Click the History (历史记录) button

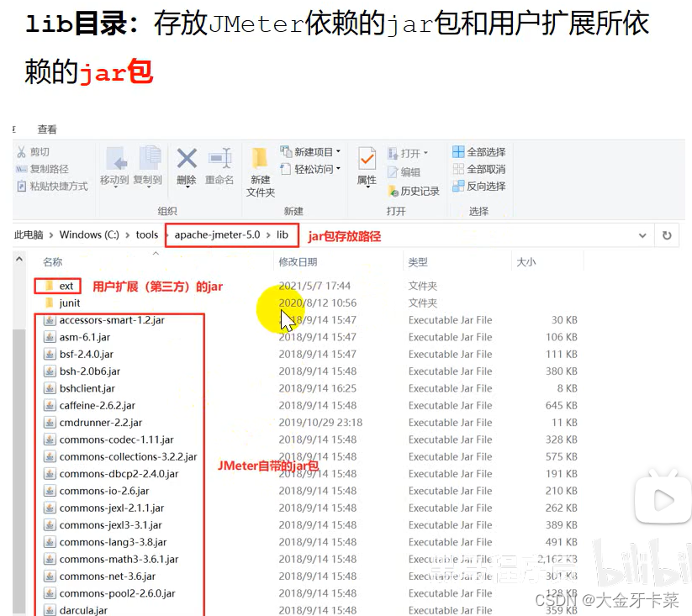414,191
